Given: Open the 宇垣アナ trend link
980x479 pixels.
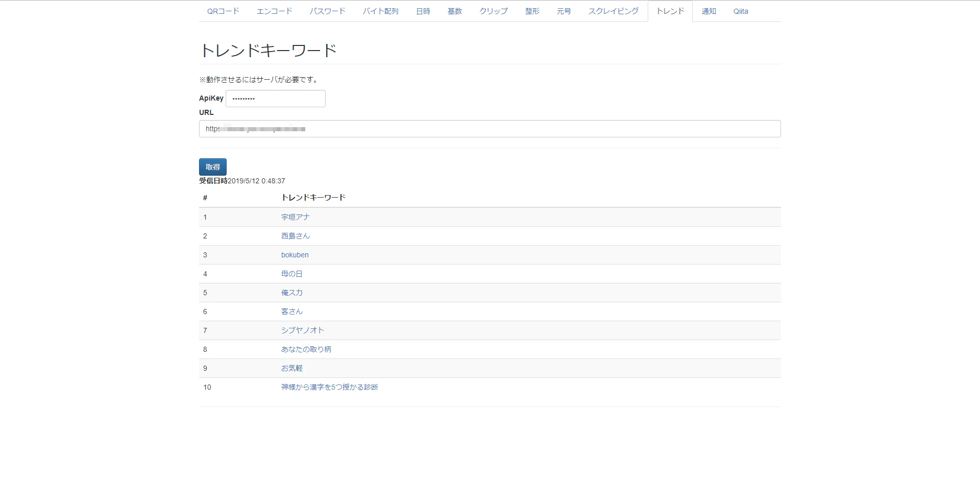Looking at the screenshot, I should pyautogui.click(x=296, y=217).
